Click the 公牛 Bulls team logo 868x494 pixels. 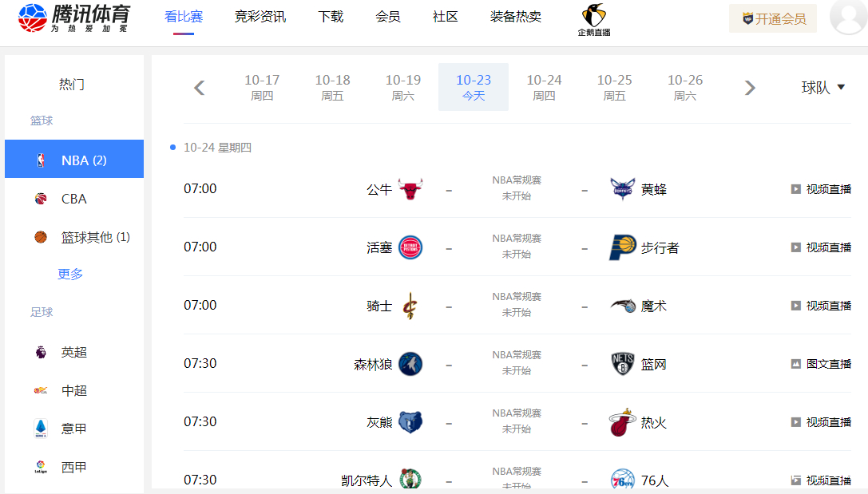pyautogui.click(x=410, y=189)
